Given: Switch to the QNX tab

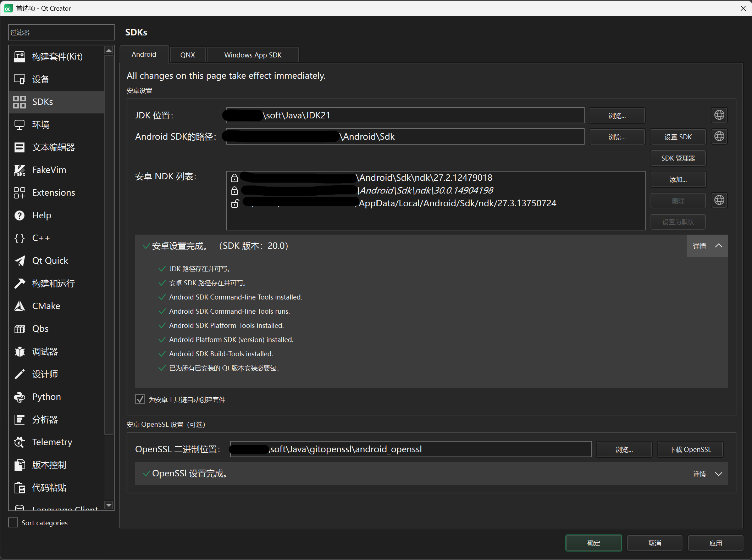Looking at the screenshot, I should pos(188,55).
